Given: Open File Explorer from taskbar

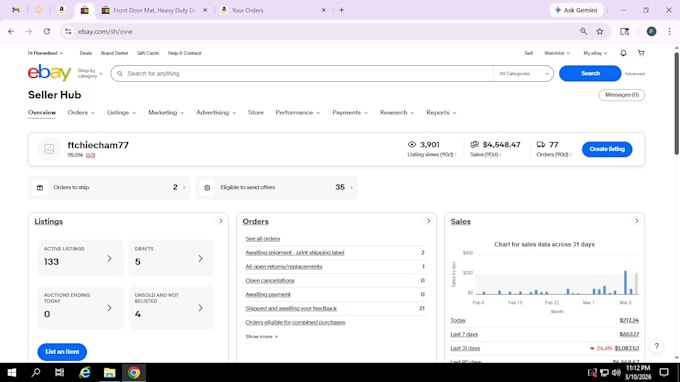Looking at the screenshot, I should click(x=109, y=372).
